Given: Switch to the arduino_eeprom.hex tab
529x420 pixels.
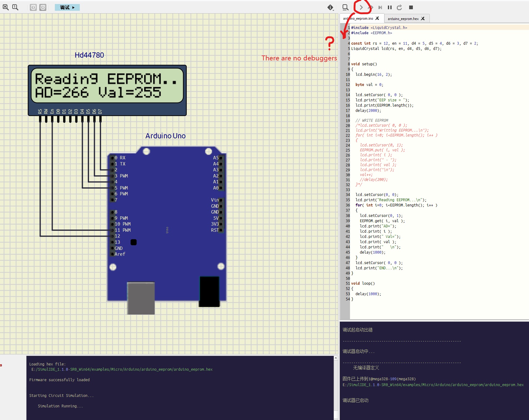Looking at the screenshot, I should (x=403, y=19).
